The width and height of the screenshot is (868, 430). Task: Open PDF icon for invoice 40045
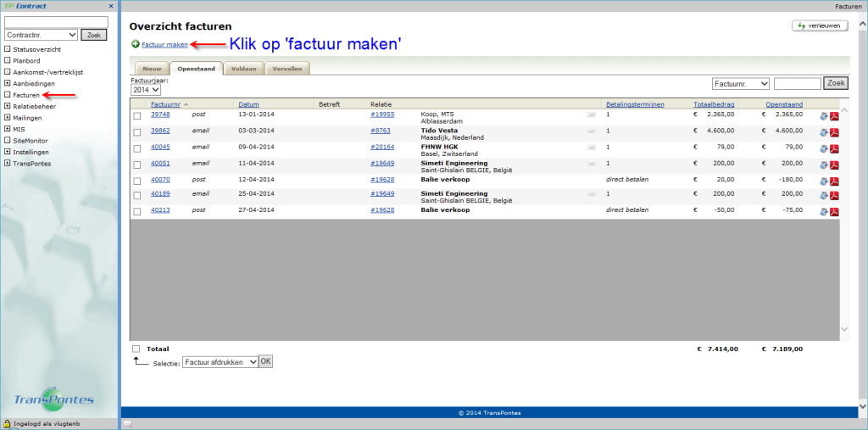(834, 148)
